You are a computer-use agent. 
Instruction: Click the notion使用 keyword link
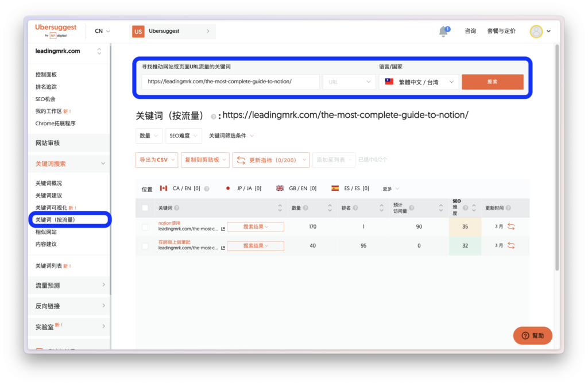[x=169, y=224]
